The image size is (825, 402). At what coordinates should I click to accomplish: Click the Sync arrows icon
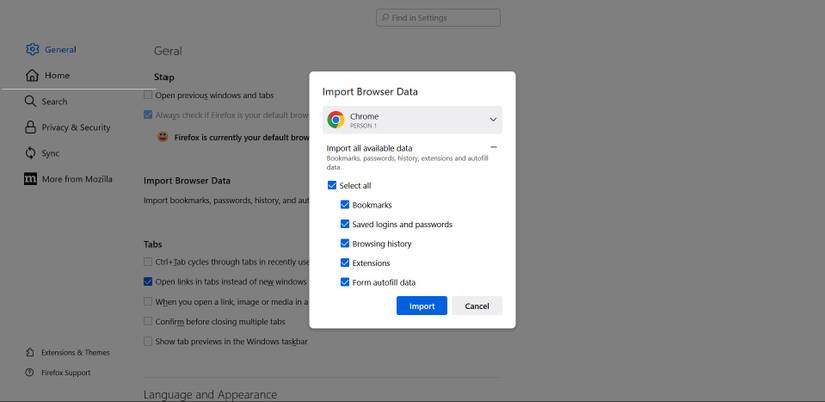coord(32,153)
